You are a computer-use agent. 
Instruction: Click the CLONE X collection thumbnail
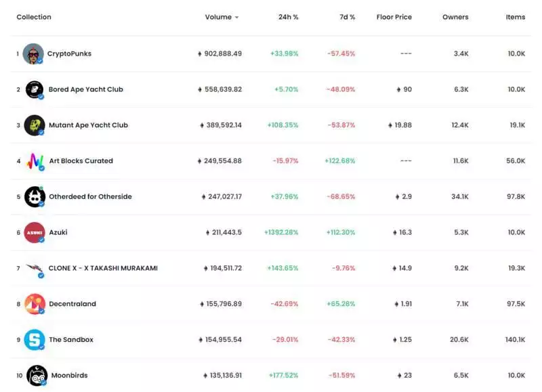35,269
